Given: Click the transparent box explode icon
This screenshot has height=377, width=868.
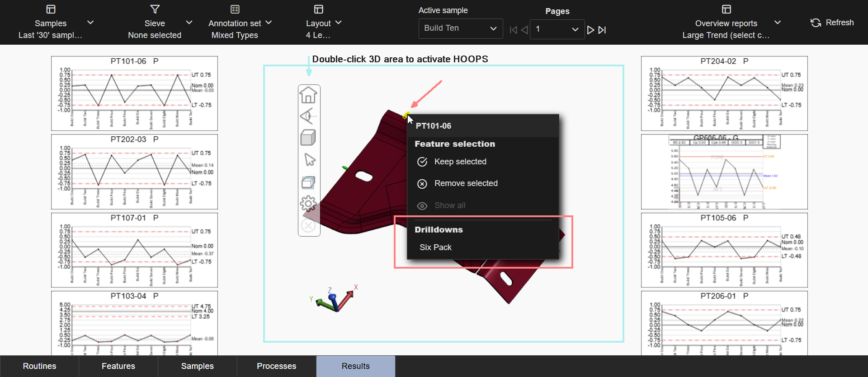Looking at the screenshot, I should [x=308, y=182].
